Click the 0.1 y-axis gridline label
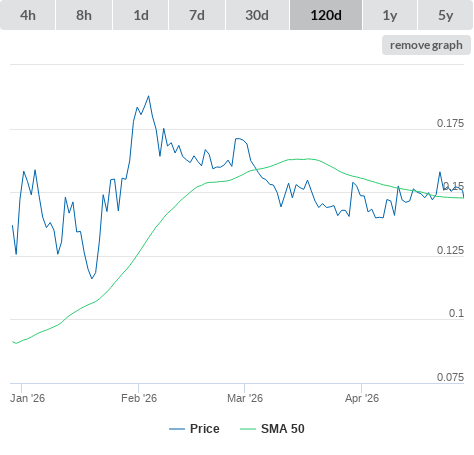The image size is (474, 455). click(456, 313)
